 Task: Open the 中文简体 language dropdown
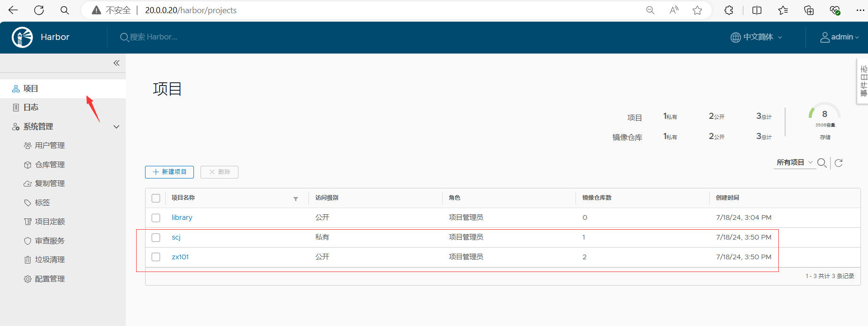click(x=757, y=37)
